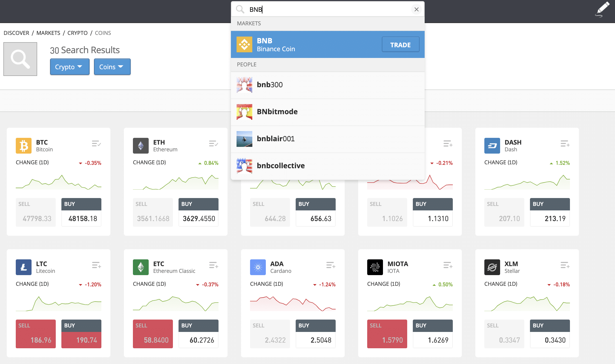Click the BNB Binance Coin trade button
The image size is (615, 364).
(x=400, y=45)
